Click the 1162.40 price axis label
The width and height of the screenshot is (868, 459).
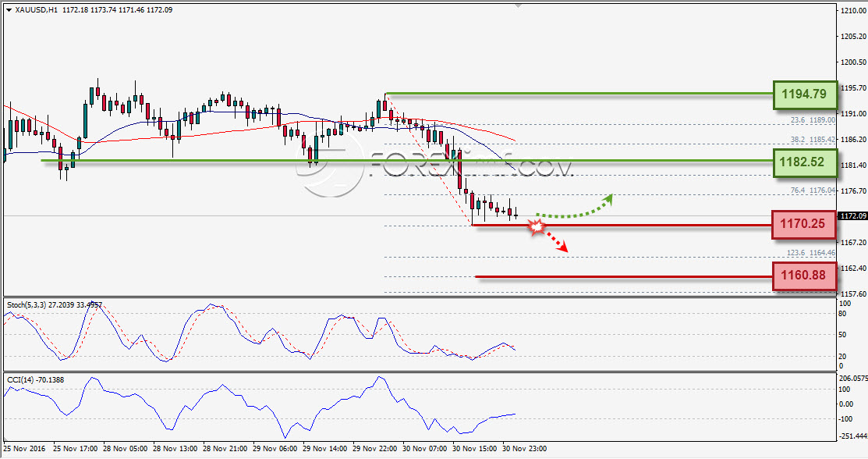tap(853, 269)
